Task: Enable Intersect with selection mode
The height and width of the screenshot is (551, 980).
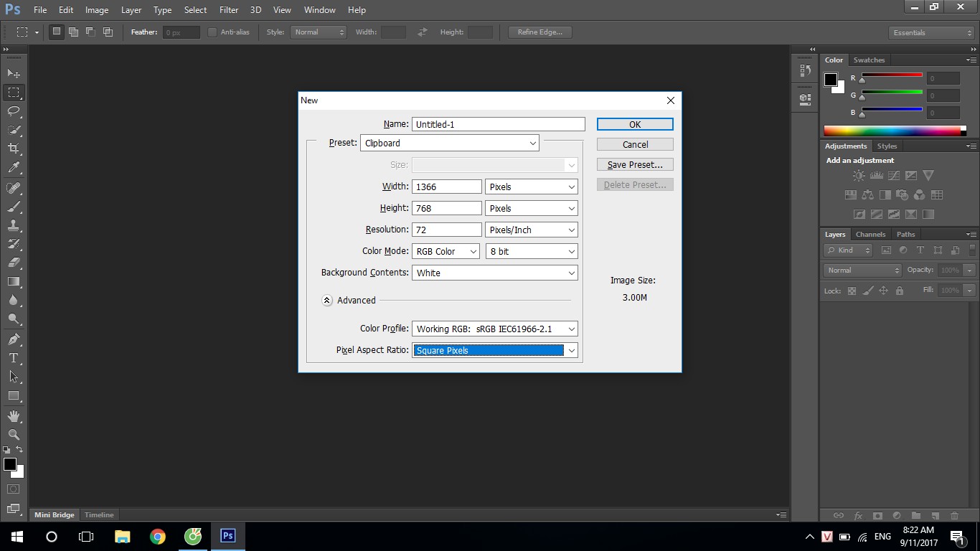Action: [108, 32]
